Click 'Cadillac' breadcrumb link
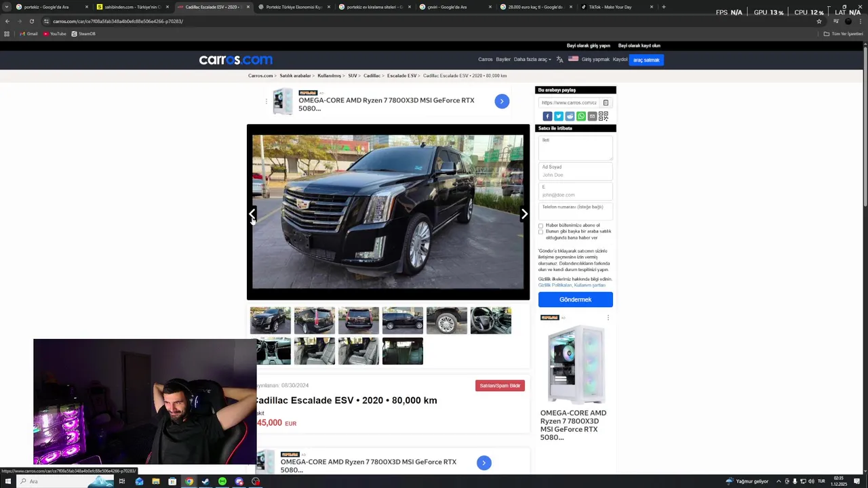Image resolution: width=868 pixels, height=488 pixels. click(x=372, y=76)
